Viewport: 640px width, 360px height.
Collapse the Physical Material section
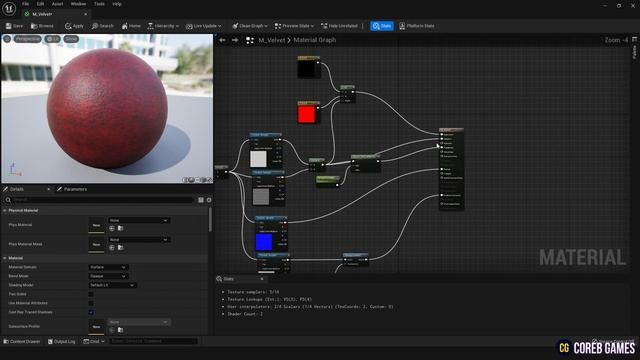[x=5, y=210]
